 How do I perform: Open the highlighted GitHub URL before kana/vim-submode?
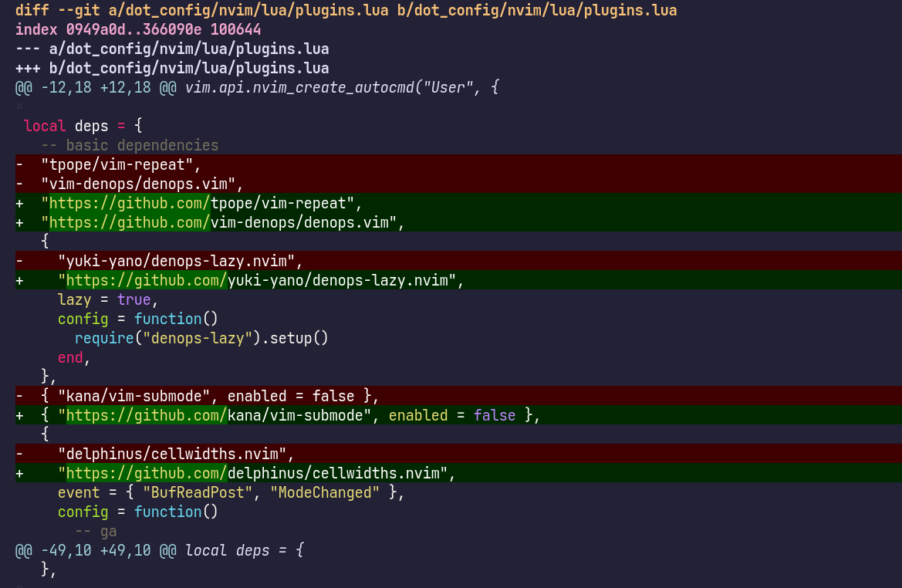coord(147,415)
